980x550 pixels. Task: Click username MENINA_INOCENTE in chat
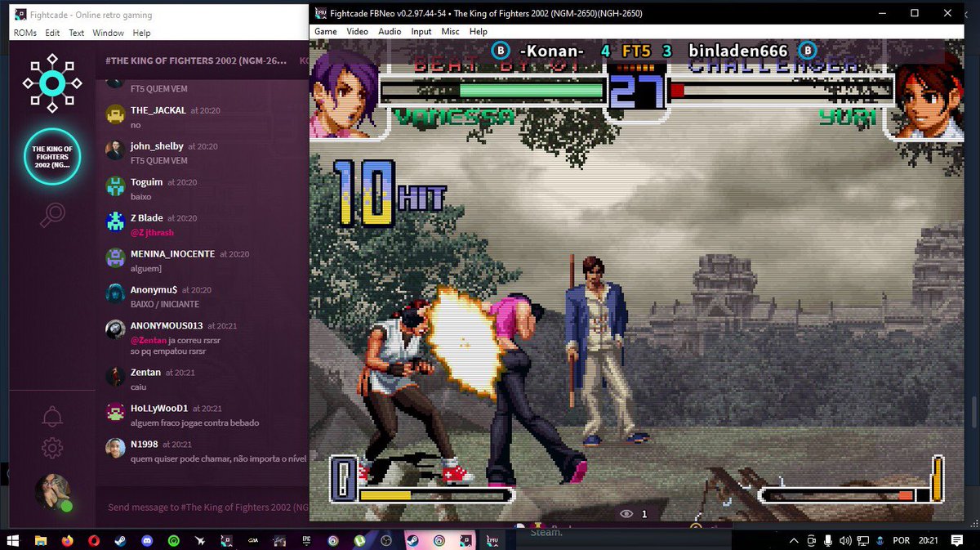(172, 253)
